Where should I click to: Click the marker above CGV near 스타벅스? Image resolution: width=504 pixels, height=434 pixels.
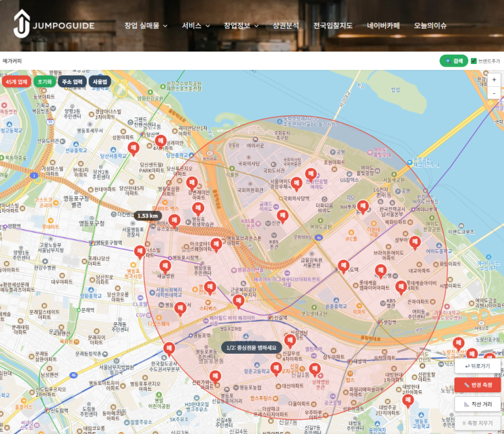pos(181,309)
